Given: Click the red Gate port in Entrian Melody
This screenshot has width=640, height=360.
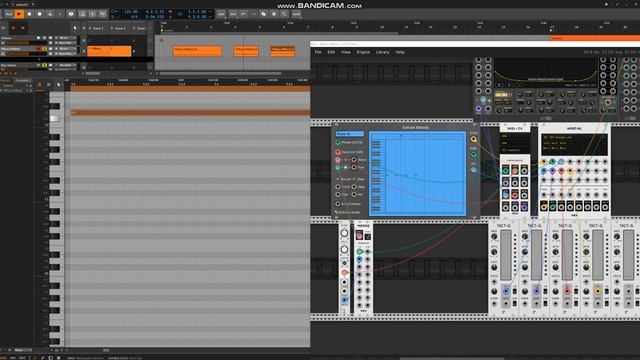Looking at the screenshot, I should point(338,152).
